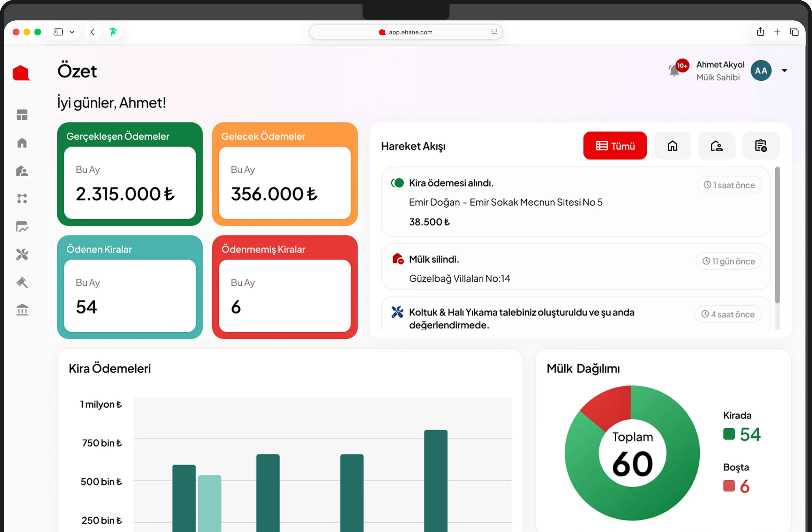Click the 'Ahmet Akyol' user name
Image resolution: width=812 pixels, height=532 pixels.
[720, 65]
